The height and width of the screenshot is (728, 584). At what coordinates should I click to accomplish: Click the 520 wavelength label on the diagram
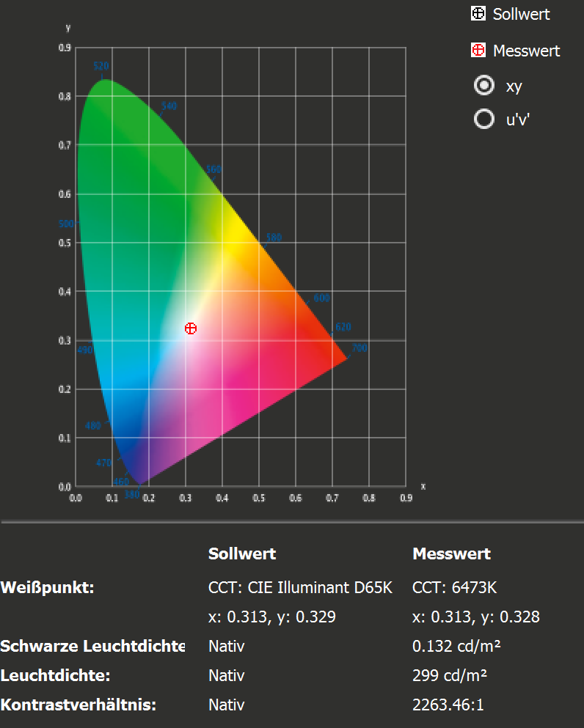(x=101, y=66)
